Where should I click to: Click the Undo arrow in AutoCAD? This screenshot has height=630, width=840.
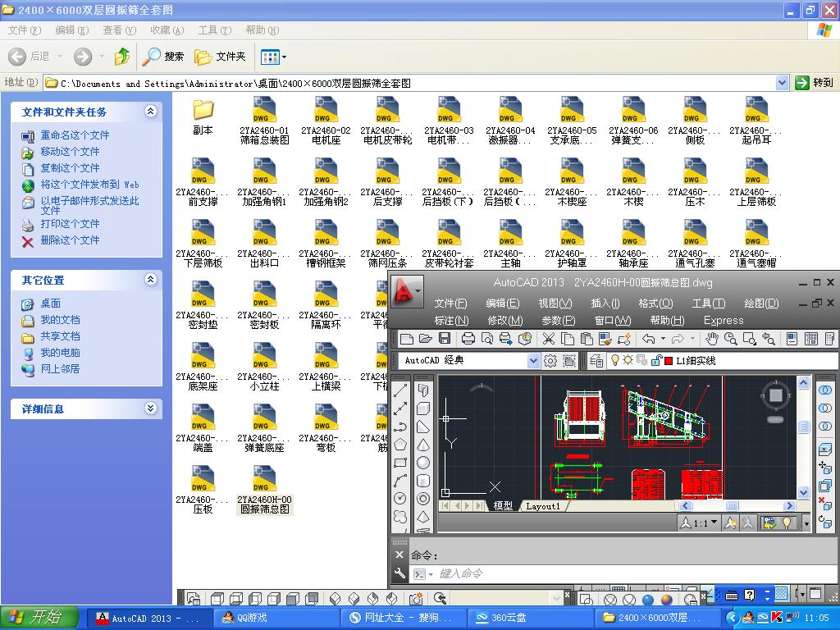point(649,339)
